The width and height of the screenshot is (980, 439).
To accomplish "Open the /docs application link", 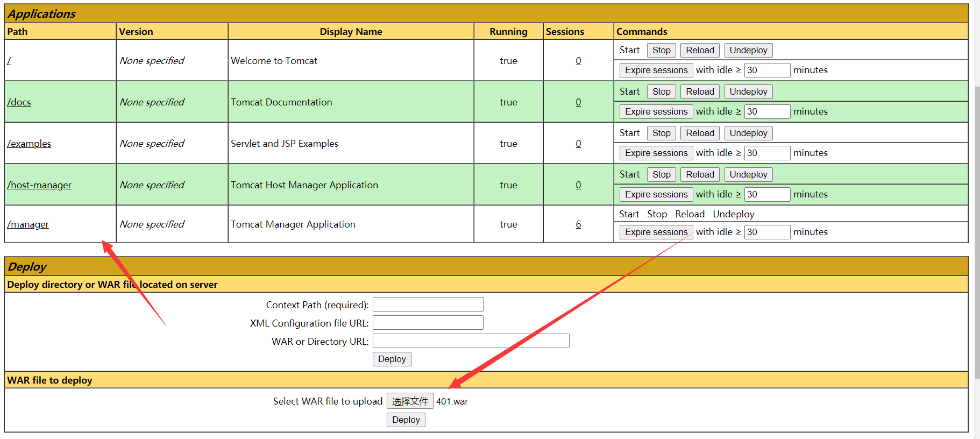I will click(x=19, y=102).
